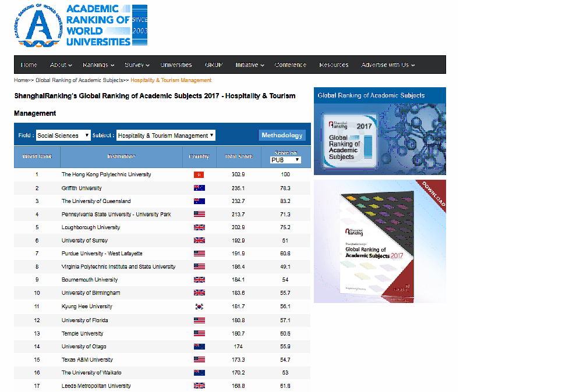This screenshot has width=587, height=392.
Task: Open University of Surrey link
Action: [84, 241]
